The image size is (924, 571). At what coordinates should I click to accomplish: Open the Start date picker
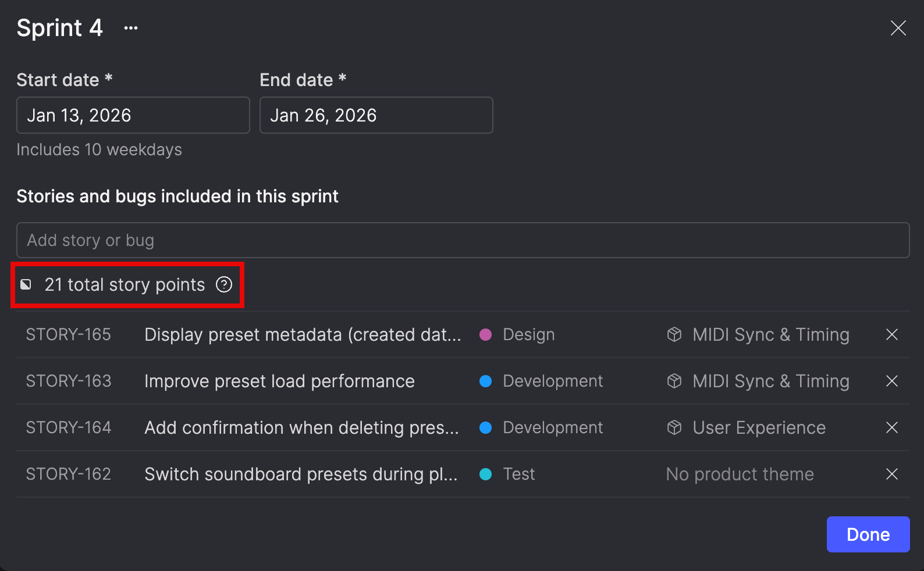pos(133,115)
